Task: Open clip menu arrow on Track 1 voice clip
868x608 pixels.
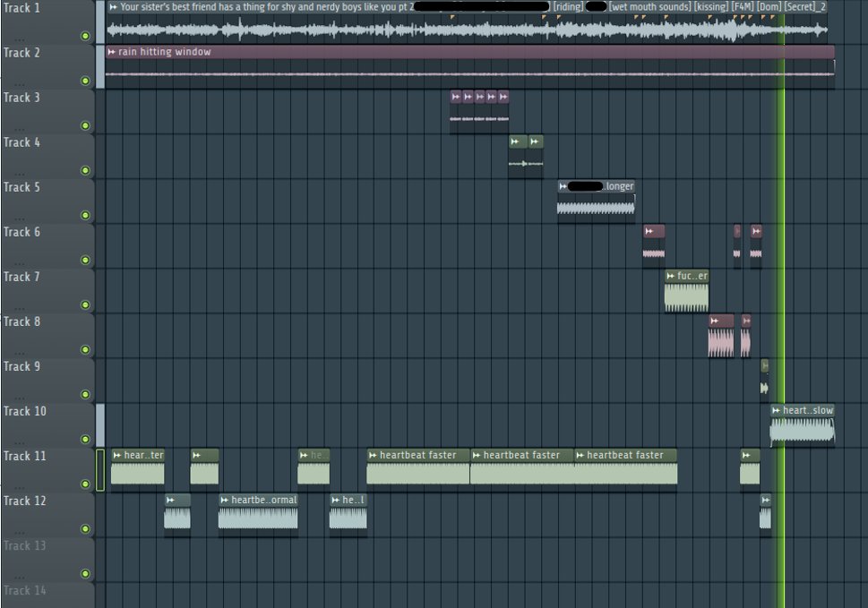Action: click(113, 7)
